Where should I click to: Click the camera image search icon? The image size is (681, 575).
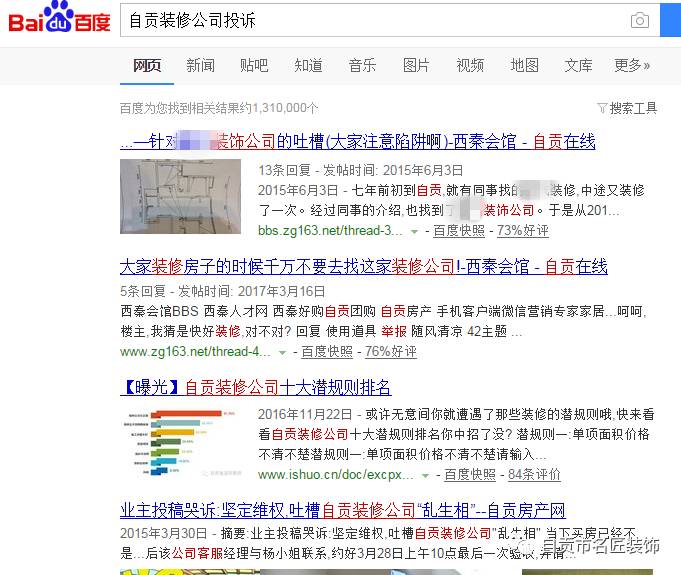pos(639,20)
